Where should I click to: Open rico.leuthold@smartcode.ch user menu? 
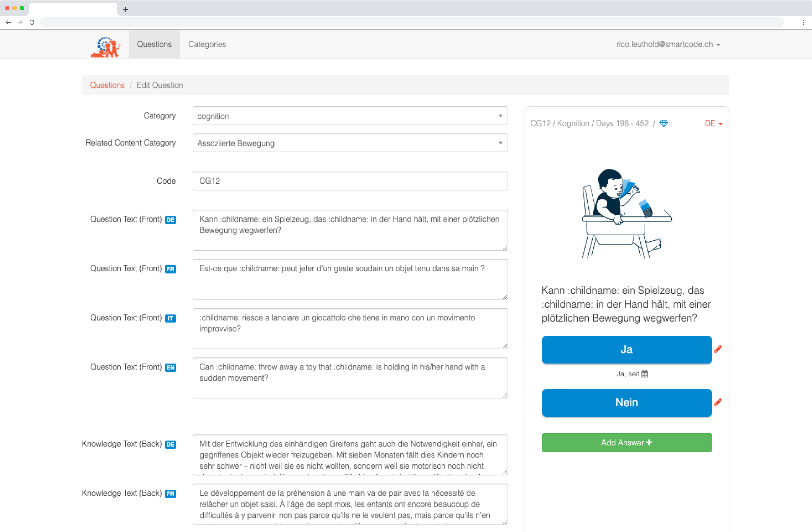(x=668, y=44)
